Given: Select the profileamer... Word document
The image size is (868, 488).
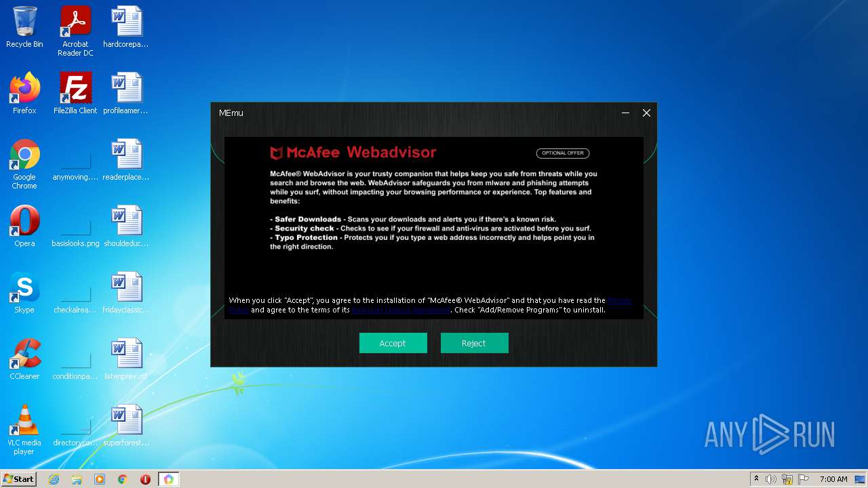Looking at the screenshot, I should point(126,94).
